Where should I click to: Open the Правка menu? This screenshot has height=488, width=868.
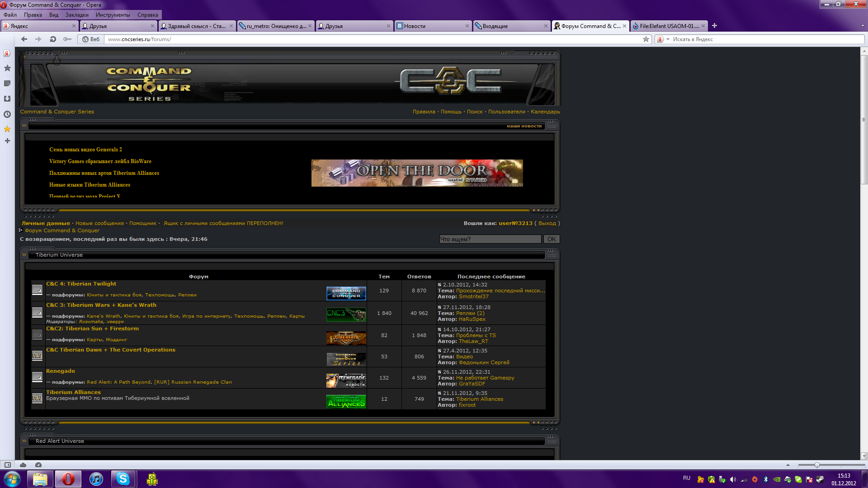(x=33, y=15)
